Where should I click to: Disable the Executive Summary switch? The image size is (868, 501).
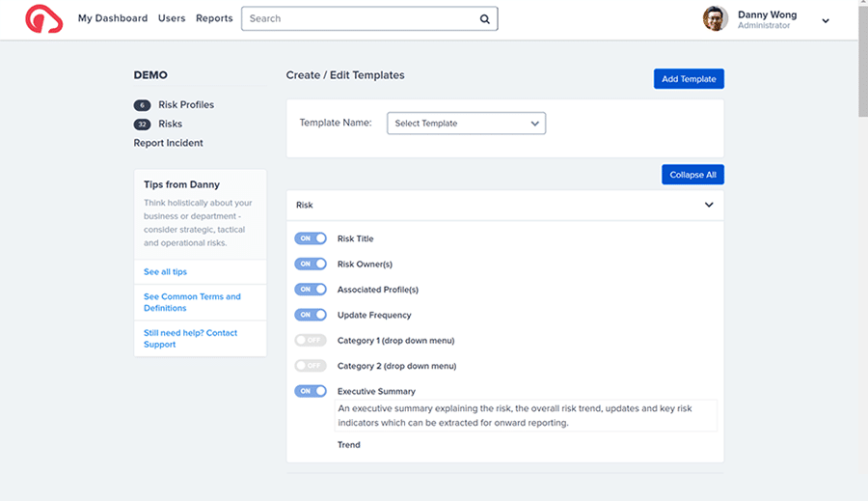(311, 391)
